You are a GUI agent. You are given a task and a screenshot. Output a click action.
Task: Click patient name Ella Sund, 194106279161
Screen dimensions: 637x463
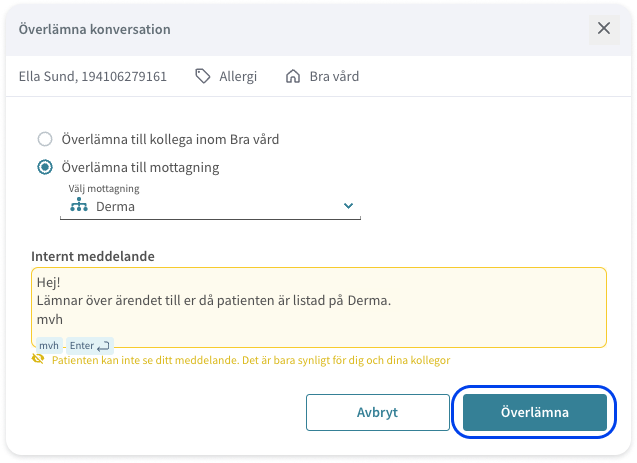pyautogui.click(x=93, y=76)
